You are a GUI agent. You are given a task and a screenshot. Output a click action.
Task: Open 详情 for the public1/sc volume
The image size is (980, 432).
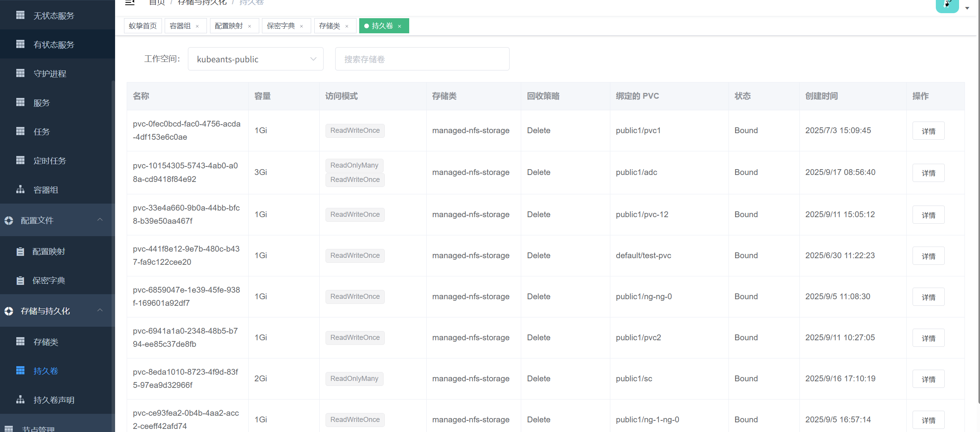[928, 379]
